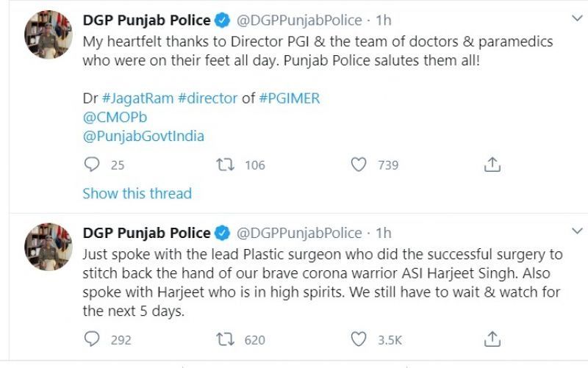
Task: Retweet the ASI Harjeet Singh surgery tweet
Action: pos(223,339)
